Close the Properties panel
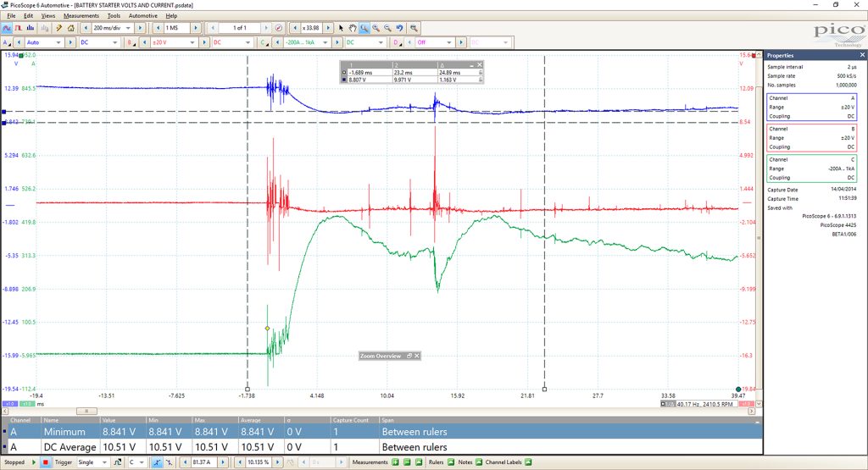 pyautogui.click(x=862, y=55)
